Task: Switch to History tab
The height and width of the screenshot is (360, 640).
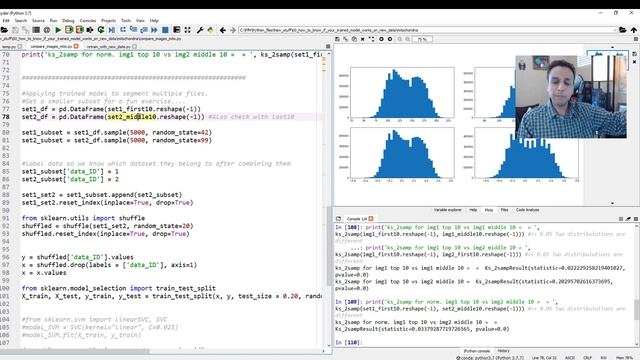Action: tap(503, 351)
